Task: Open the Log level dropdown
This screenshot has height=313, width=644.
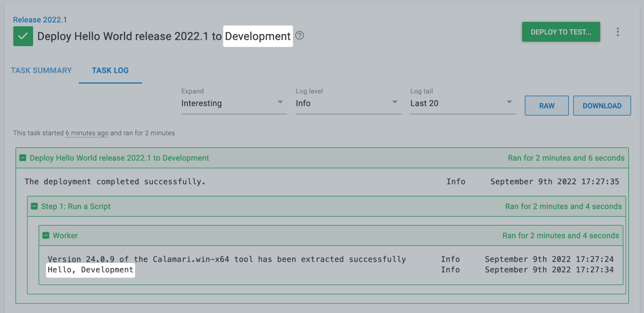Action: [348, 103]
